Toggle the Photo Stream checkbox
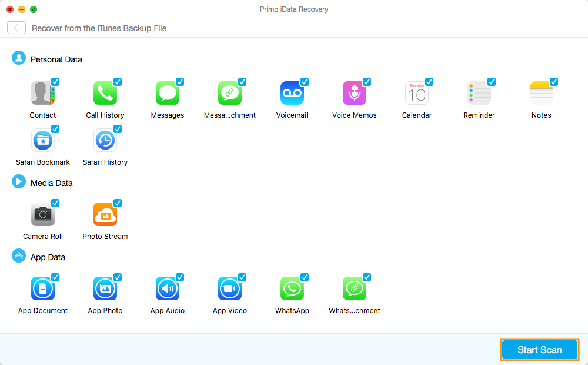Screen dimensions: 588x365 coord(118,203)
